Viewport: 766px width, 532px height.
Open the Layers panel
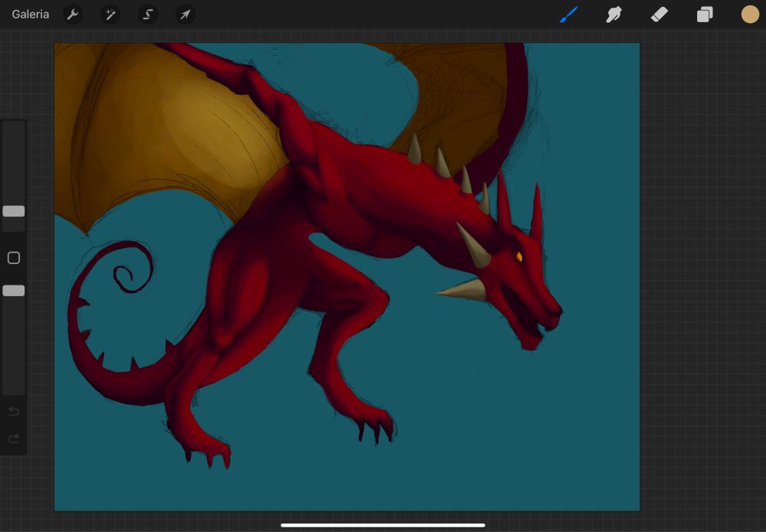tap(705, 15)
